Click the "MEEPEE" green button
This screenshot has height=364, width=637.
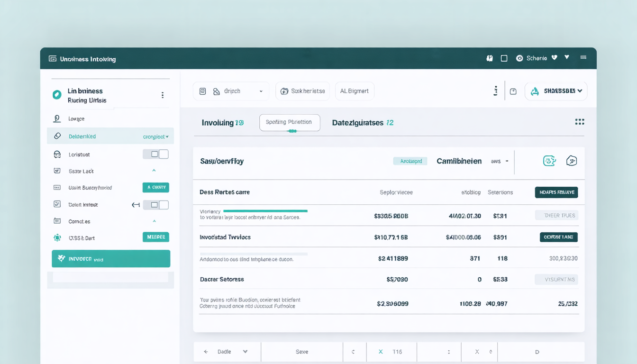(x=156, y=237)
